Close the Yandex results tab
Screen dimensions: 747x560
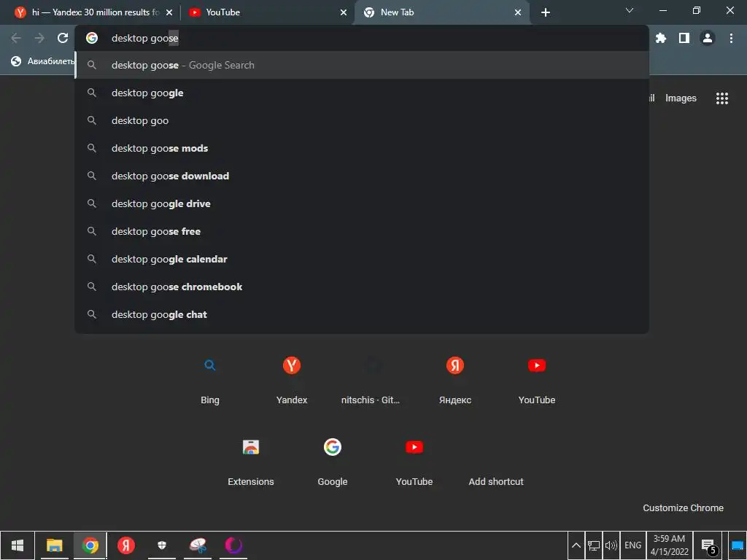169,12
